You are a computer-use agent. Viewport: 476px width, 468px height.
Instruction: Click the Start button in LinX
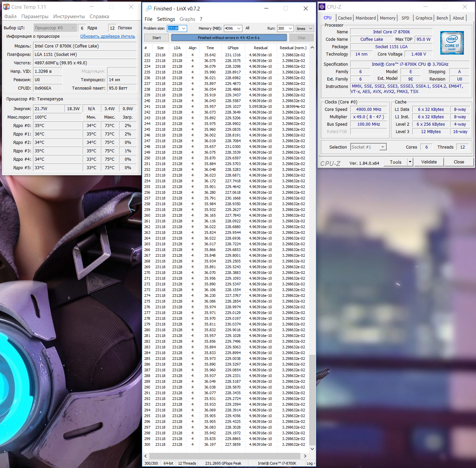click(156, 38)
